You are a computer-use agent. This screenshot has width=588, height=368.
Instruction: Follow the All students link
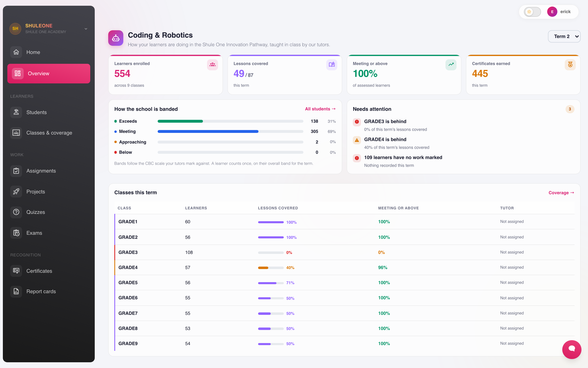[x=320, y=109]
